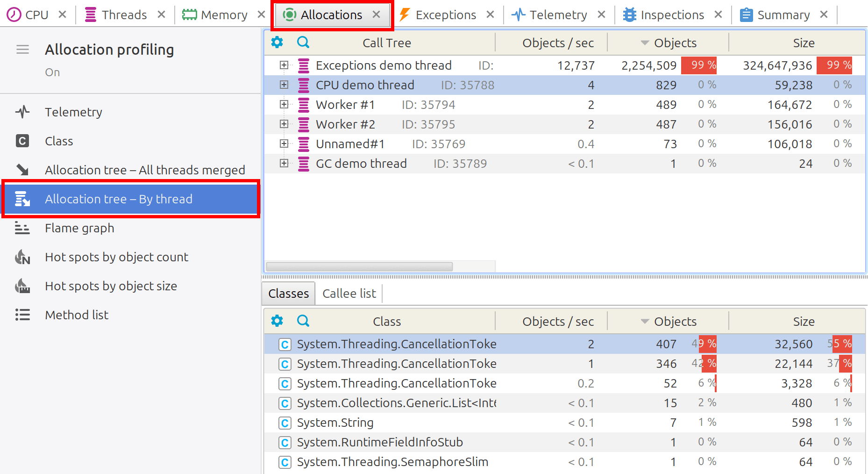Click the Call Tree search magnifier icon
The image size is (868, 474).
[303, 43]
